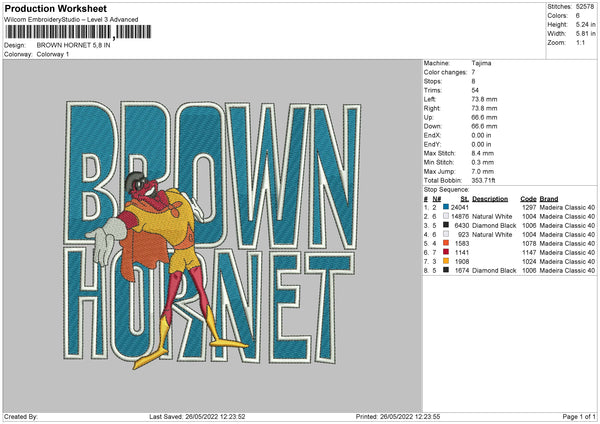
Task: Click the white swatch for stop 2 (14876 stitches)
Action: pos(446,216)
